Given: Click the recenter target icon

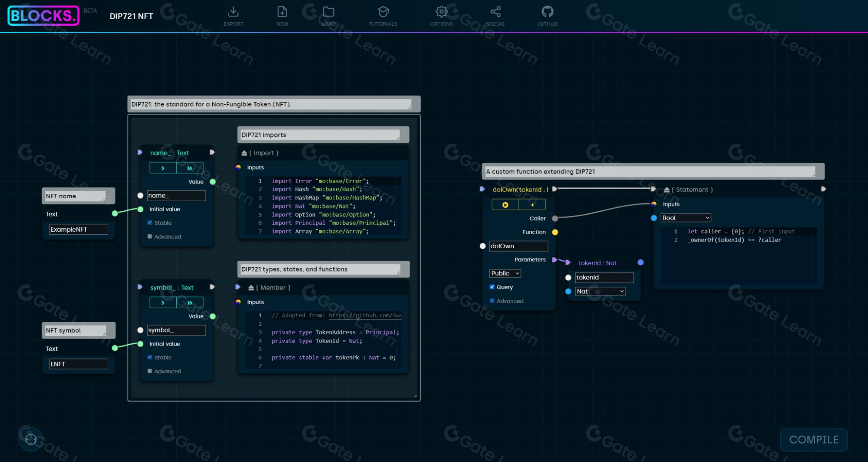Looking at the screenshot, I should pyautogui.click(x=31, y=439).
